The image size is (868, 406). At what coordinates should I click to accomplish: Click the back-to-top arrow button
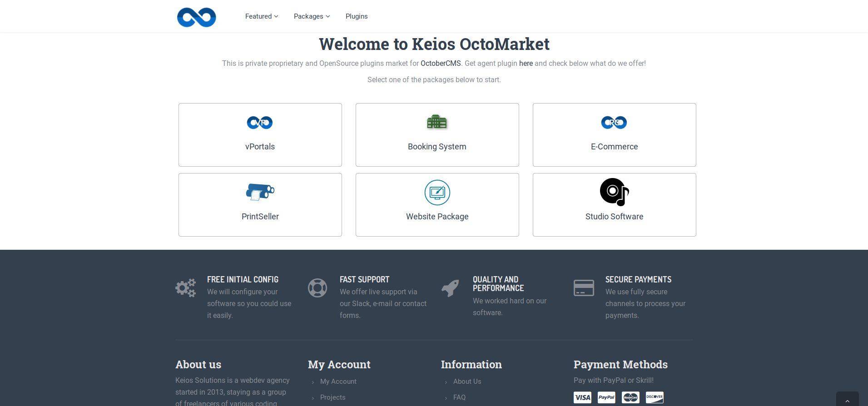click(848, 399)
